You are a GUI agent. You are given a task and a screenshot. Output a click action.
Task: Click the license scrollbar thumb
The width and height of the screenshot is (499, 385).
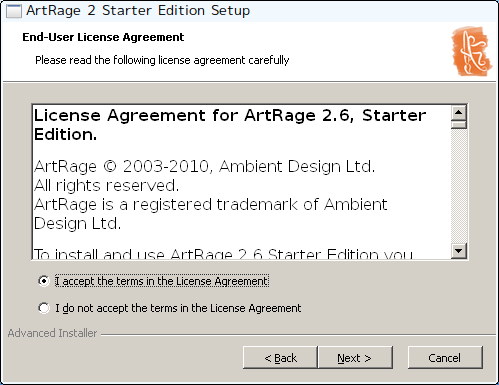coord(459,125)
